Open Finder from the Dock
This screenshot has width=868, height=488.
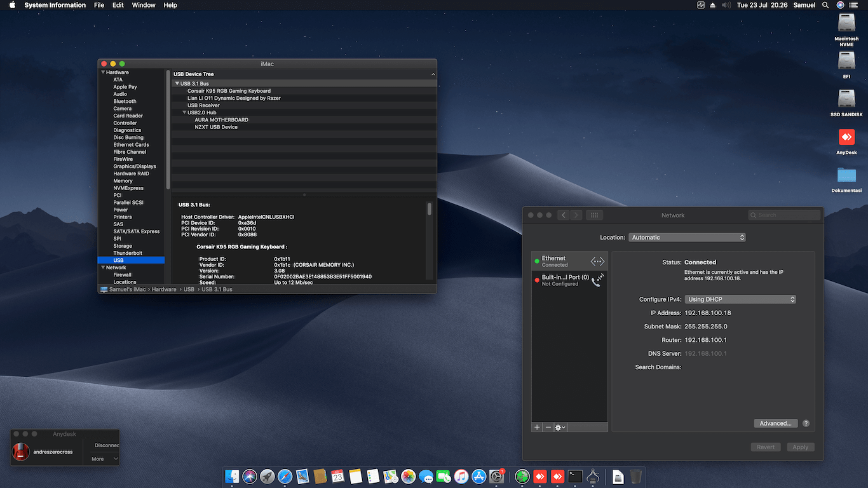coord(232,476)
